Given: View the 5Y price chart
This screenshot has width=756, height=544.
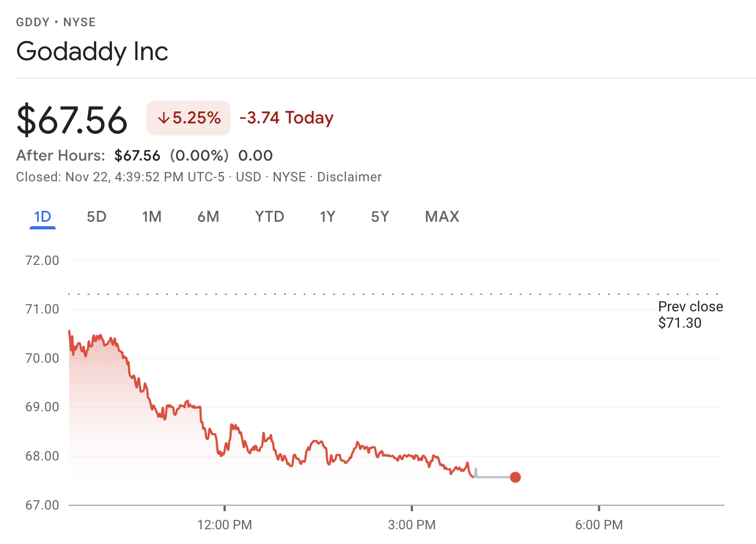Looking at the screenshot, I should coord(380,217).
